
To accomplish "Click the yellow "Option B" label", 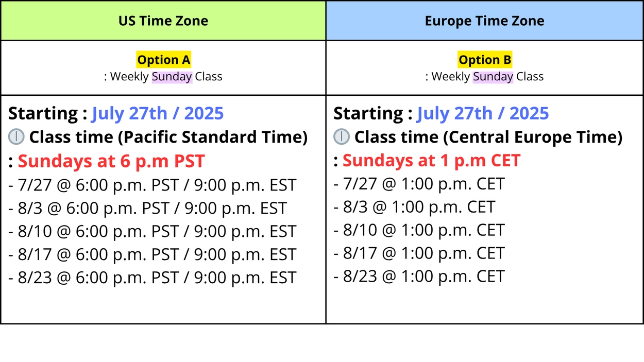I will click(x=485, y=60).
